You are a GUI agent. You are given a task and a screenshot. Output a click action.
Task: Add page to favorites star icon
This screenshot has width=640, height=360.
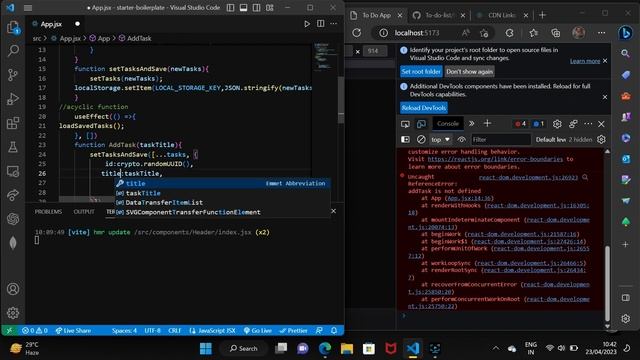click(x=484, y=33)
